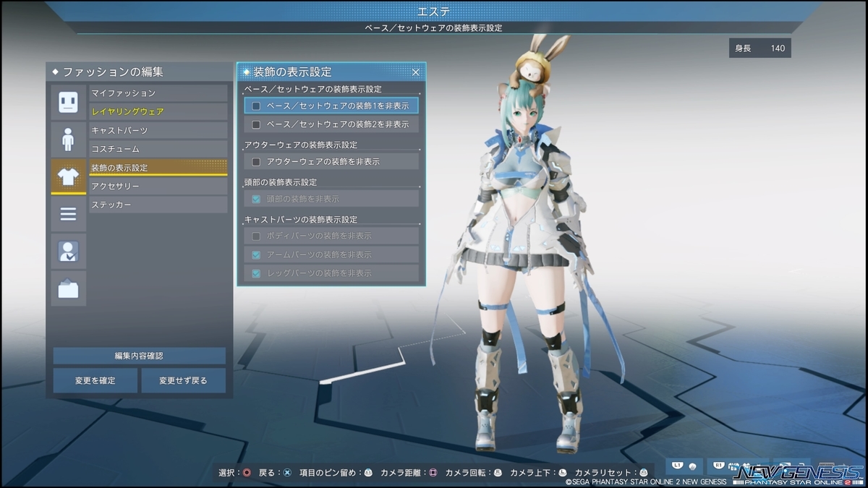Image resolution: width=868 pixels, height=488 pixels.
Task: Open the body figure category icon
Action: 68,139
